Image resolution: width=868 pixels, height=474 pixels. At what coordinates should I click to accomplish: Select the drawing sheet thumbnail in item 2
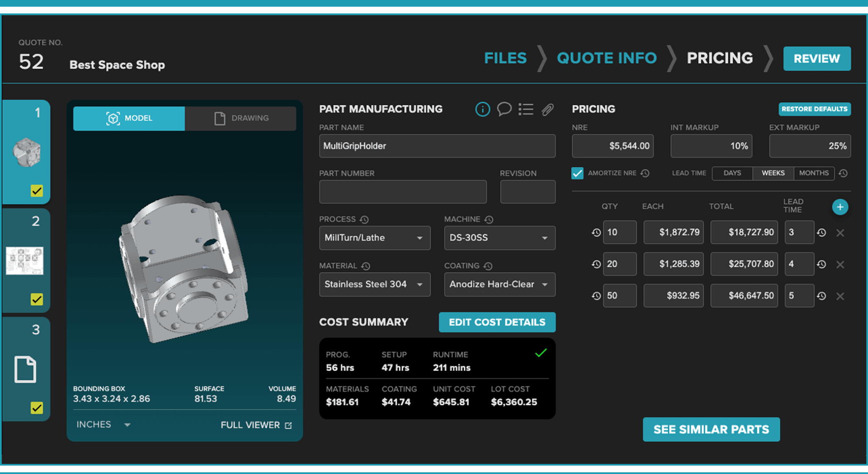25,261
